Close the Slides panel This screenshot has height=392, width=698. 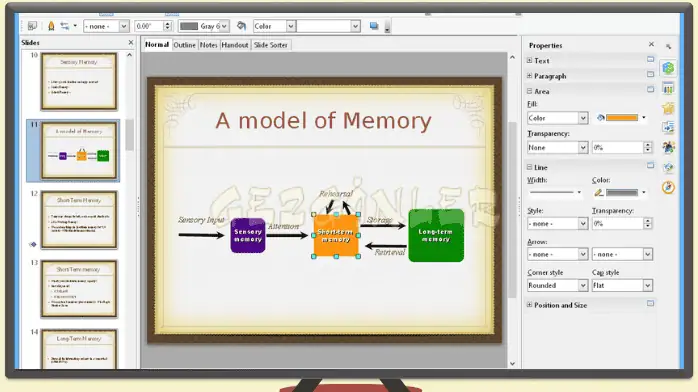point(130,42)
